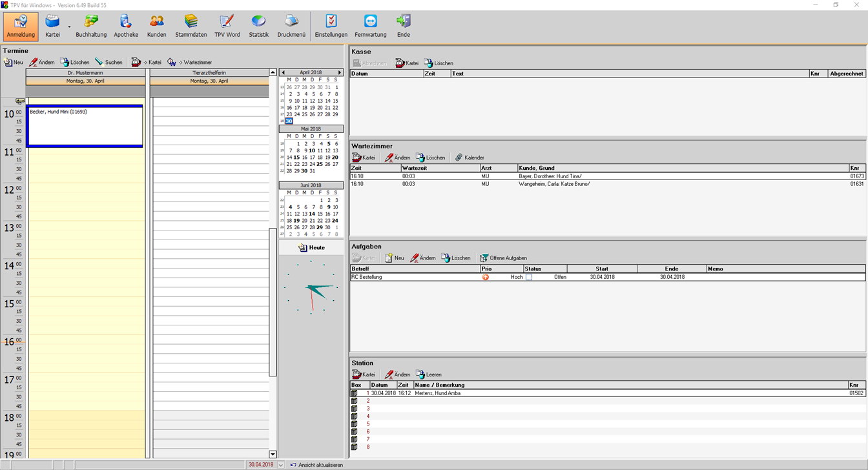Go to previous month in the calendar
868x470 pixels.
coord(283,72)
